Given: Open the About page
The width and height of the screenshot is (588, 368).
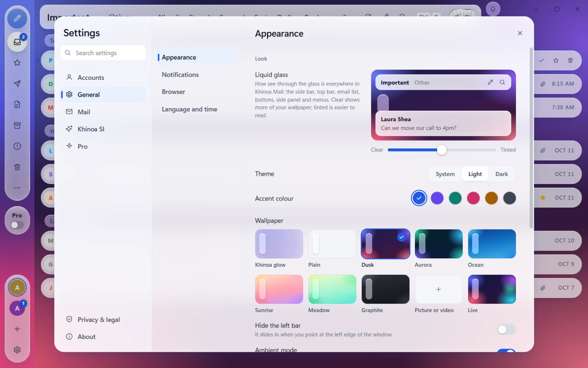Looking at the screenshot, I should click(x=103, y=337).
